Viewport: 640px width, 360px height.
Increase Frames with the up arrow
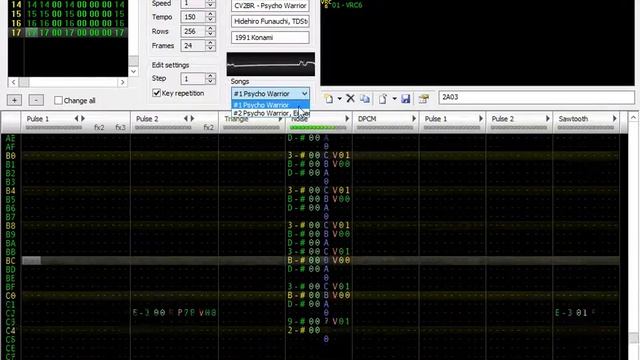[x=211, y=42]
